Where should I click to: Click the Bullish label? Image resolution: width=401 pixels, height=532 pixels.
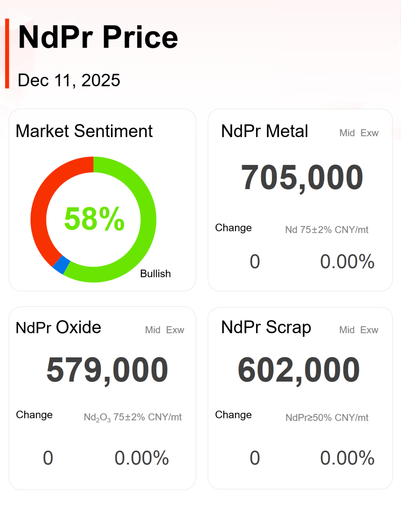point(155,274)
